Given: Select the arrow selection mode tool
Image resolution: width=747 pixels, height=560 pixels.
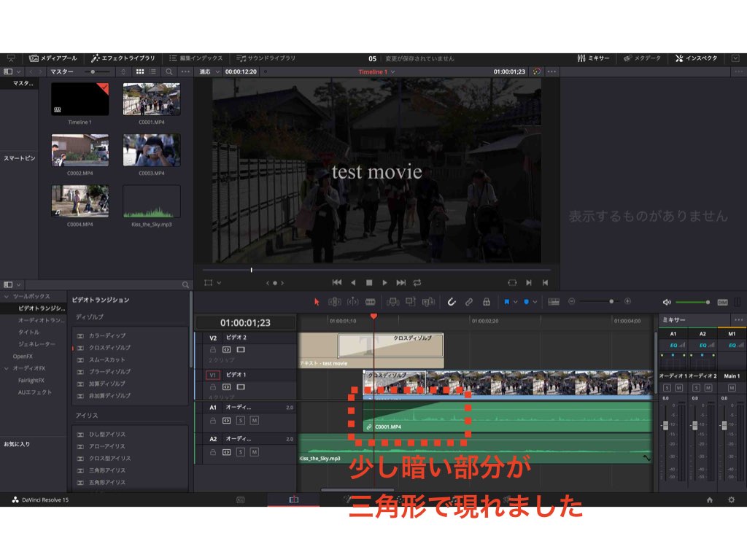Looking at the screenshot, I should point(317,302).
